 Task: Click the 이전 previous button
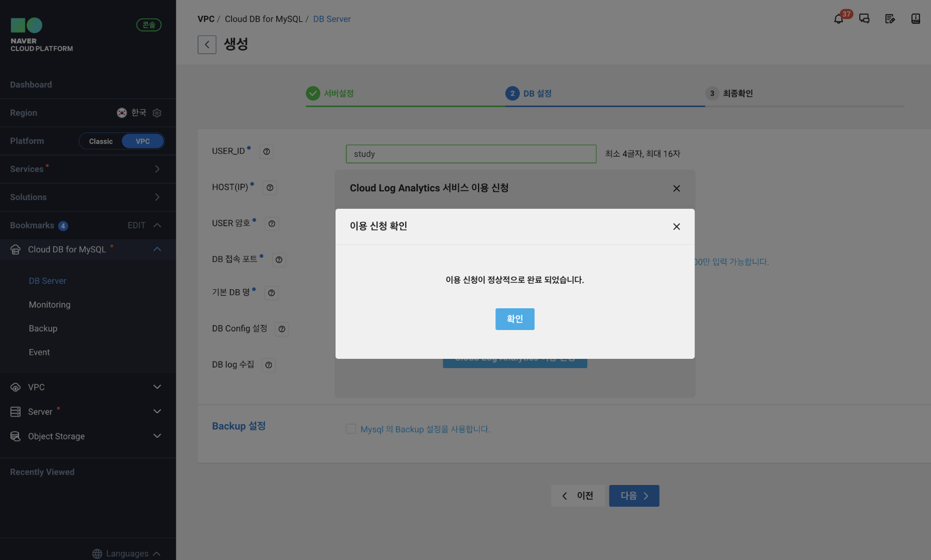tap(578, 496)
